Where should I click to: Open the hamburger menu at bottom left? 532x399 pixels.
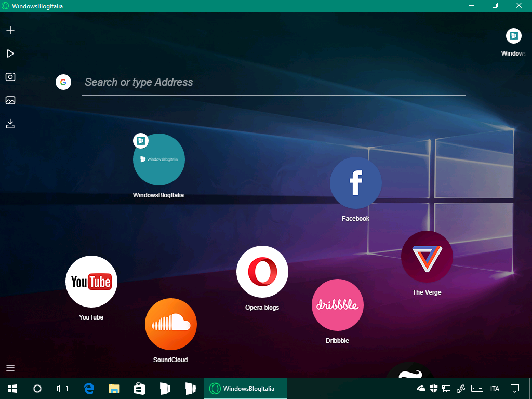click(10, 368)
